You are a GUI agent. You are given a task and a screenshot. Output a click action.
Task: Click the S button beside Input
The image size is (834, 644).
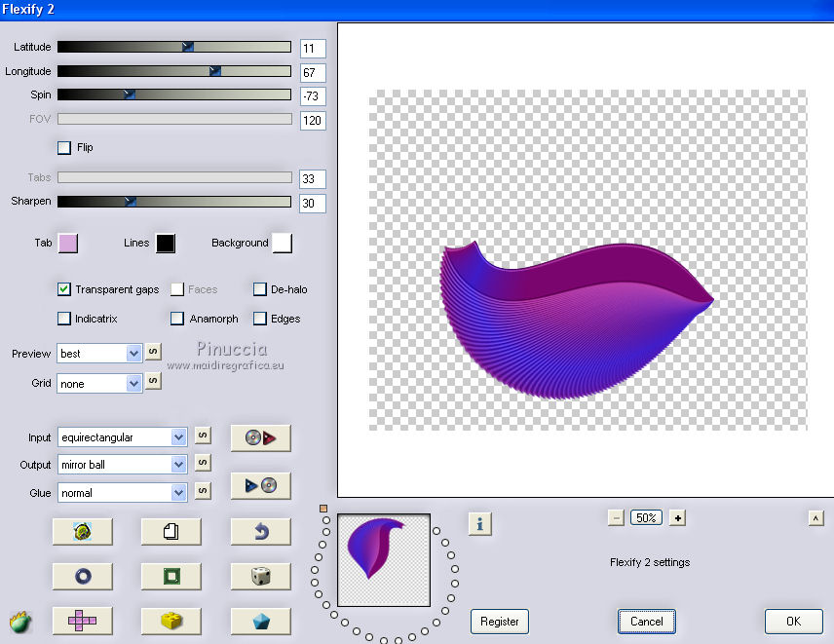(203, 435)
